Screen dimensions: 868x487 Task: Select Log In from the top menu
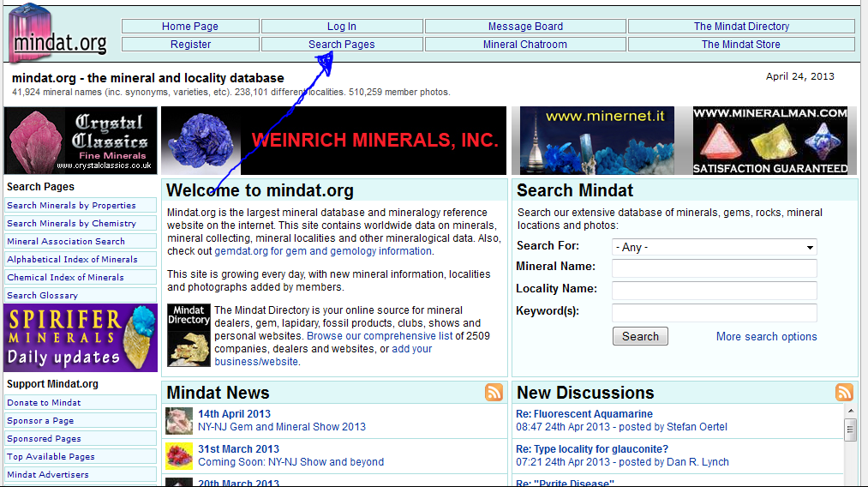342,27
